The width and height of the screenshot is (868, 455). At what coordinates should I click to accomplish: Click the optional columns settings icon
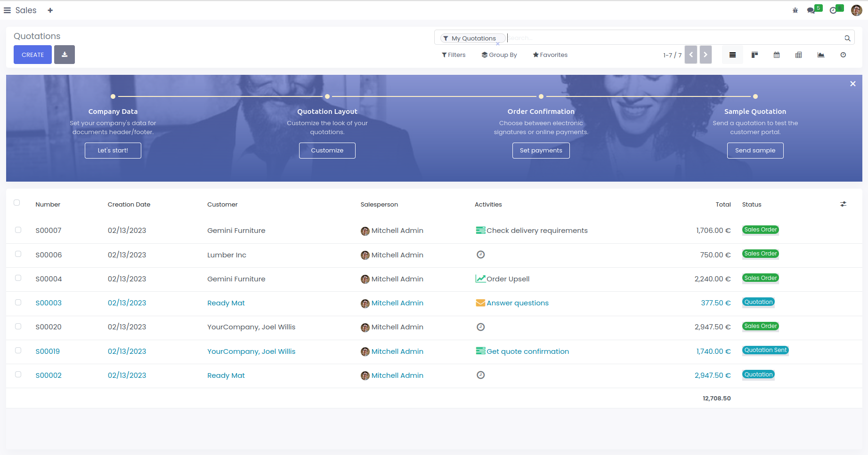coord(843,204)
